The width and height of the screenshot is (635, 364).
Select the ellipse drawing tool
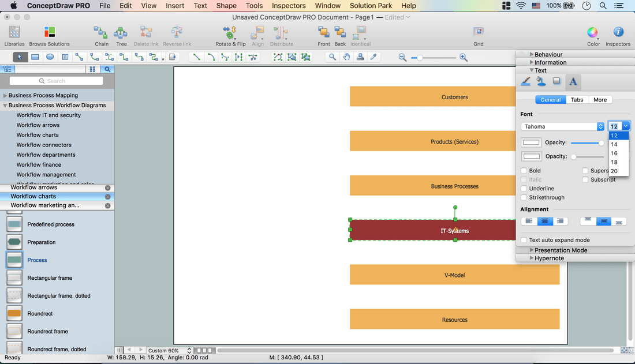click(50, 57)
